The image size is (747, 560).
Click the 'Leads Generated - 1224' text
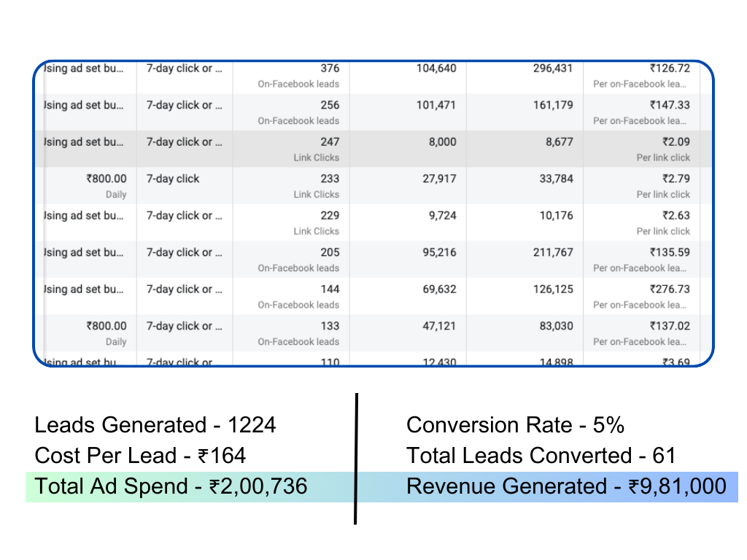click(x=155, y=425)
